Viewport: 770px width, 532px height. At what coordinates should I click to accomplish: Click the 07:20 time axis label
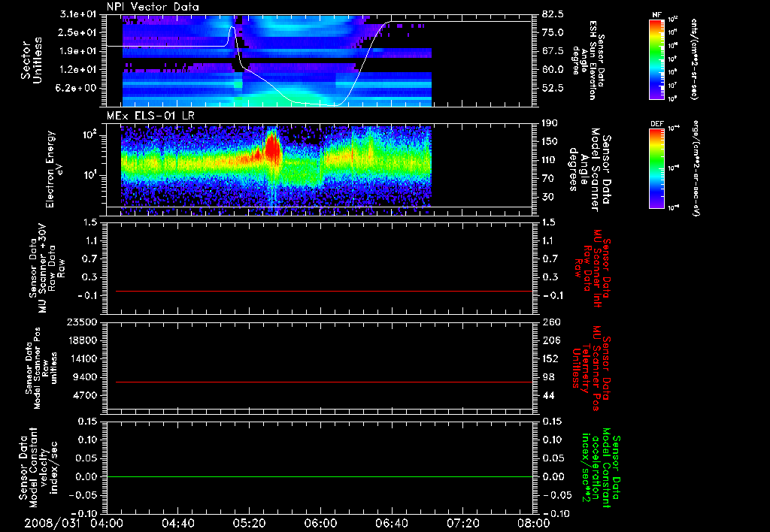click(462, 523)
